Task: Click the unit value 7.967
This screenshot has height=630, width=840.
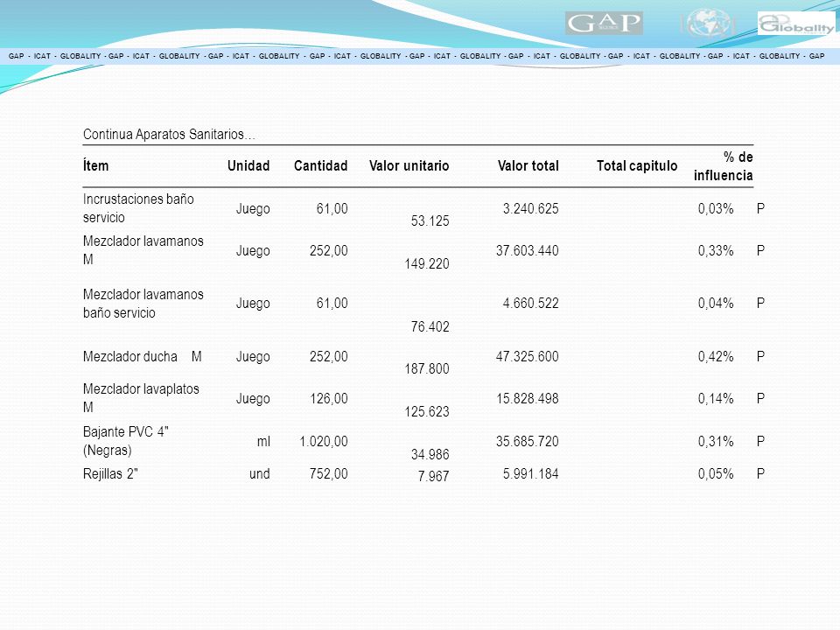Action: click(x=433, y=476)
